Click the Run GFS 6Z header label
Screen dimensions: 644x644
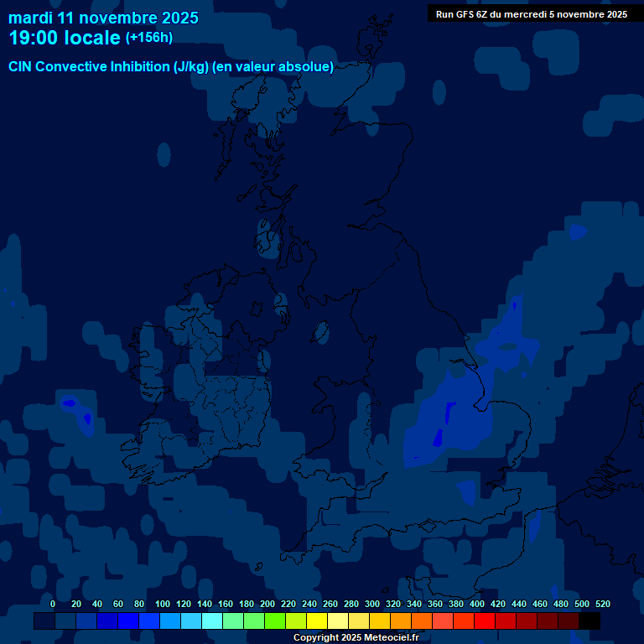tap(531, 13)
